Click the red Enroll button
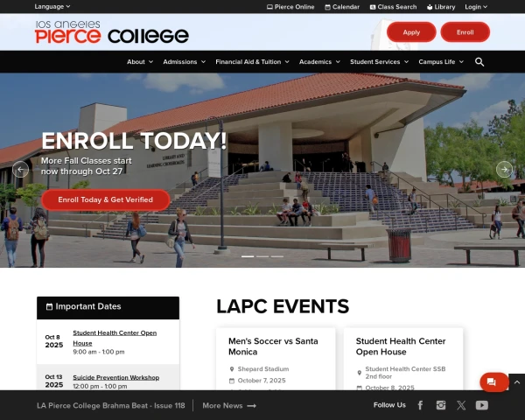525x420 pixels. (465, 32)
